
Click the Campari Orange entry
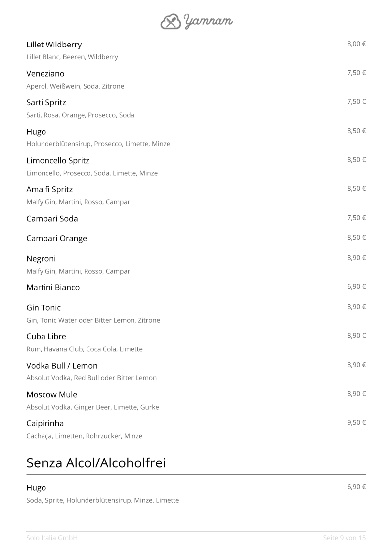pyautogui.click(x=56, y=239)
